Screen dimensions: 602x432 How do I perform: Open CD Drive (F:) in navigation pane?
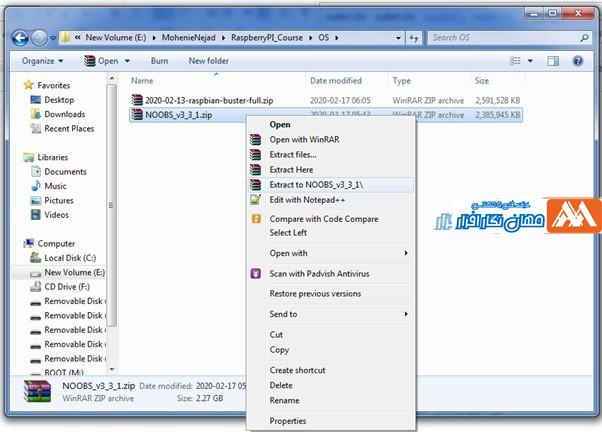click(67, 287)
